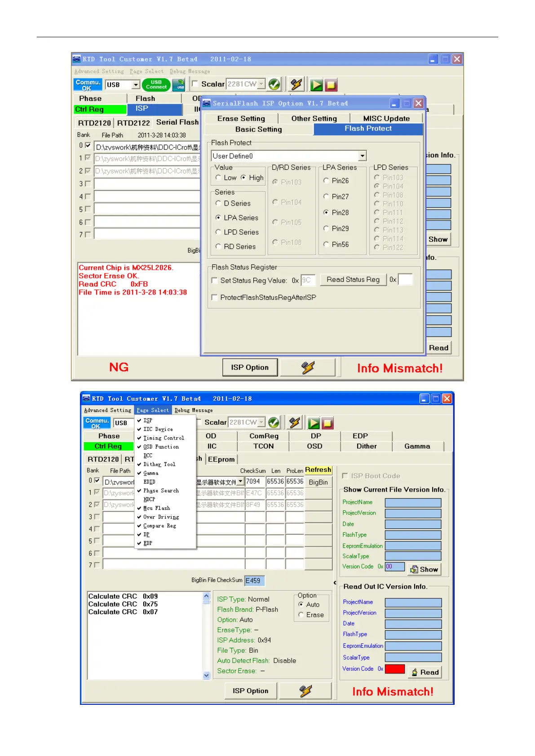Click the red Version Code field in lower window
Image resolution: width=535 pixels, height=756 pixels.
point(395,669)
